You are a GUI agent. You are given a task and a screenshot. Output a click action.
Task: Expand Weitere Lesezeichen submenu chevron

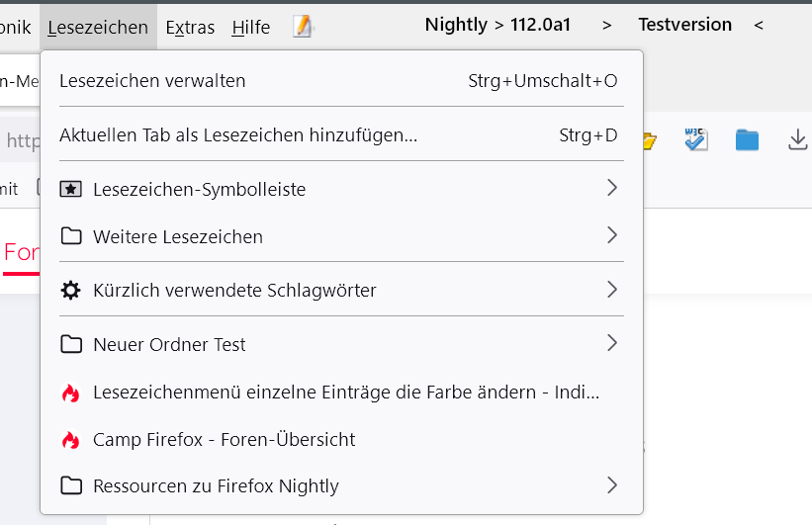[611, 235]
